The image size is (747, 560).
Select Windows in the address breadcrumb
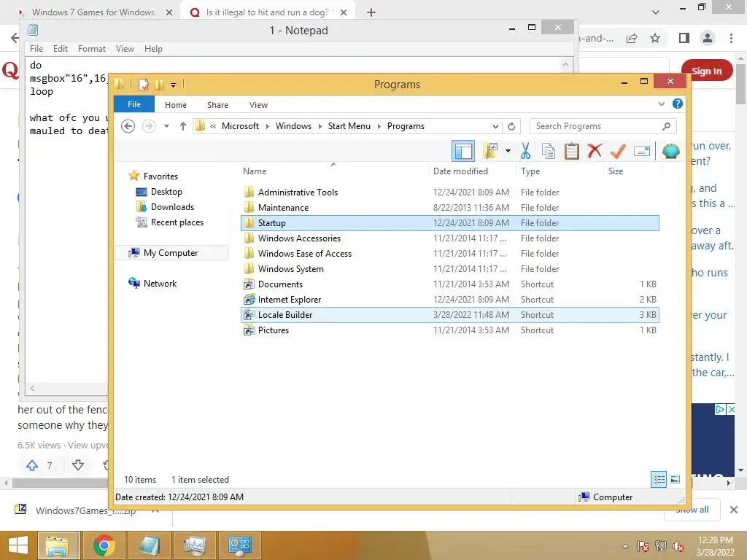tap(293, 126)
